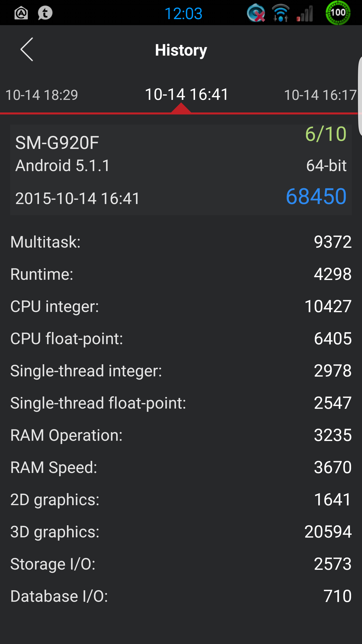Tap the blocked sync status icon
The height and width of the screenshot is (644, 362).
256,13
